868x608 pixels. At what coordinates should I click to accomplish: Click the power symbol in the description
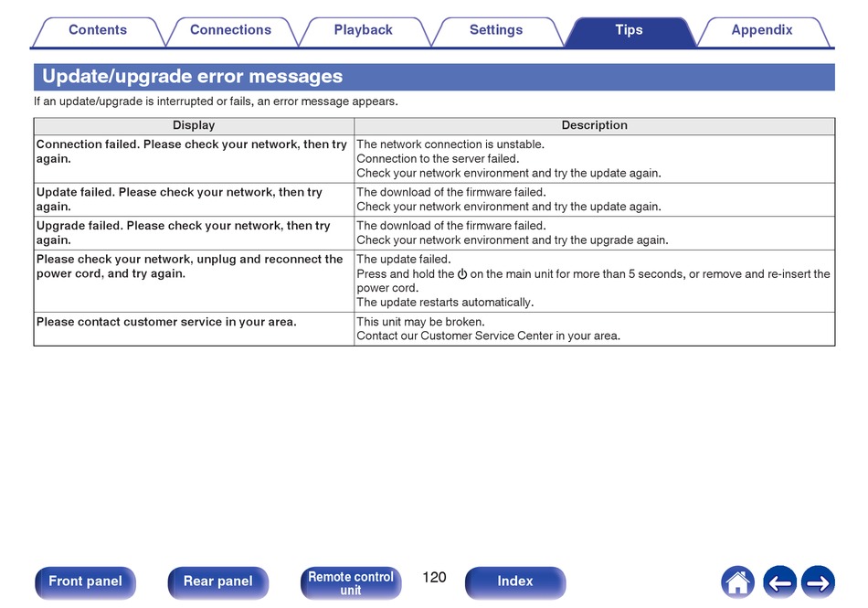(462, 273)
